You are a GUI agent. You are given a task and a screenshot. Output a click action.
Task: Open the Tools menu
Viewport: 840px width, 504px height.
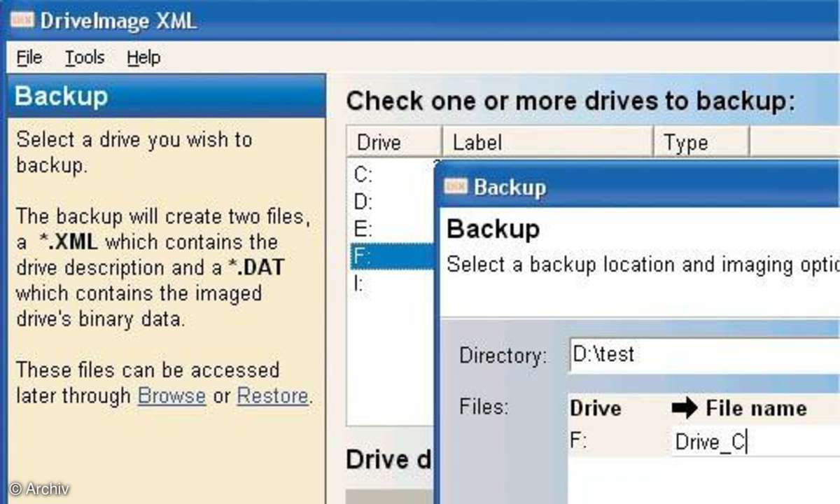point(85,57)
